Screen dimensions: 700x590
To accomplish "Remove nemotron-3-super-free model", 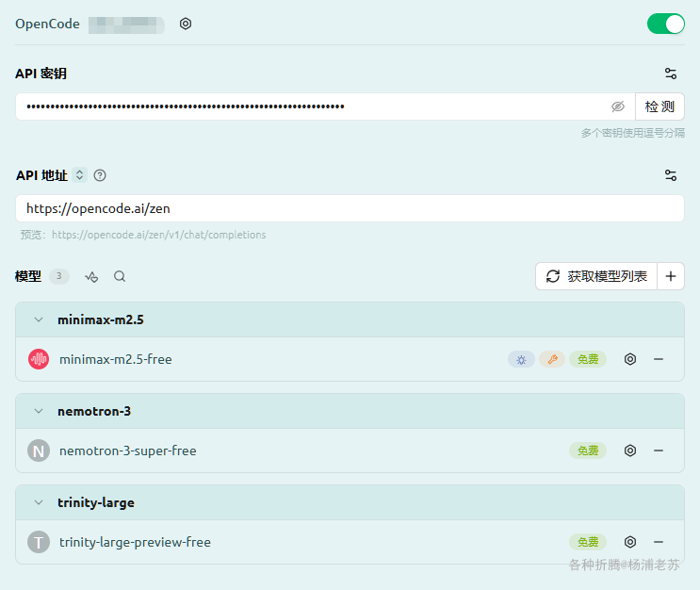I will 659,451.
